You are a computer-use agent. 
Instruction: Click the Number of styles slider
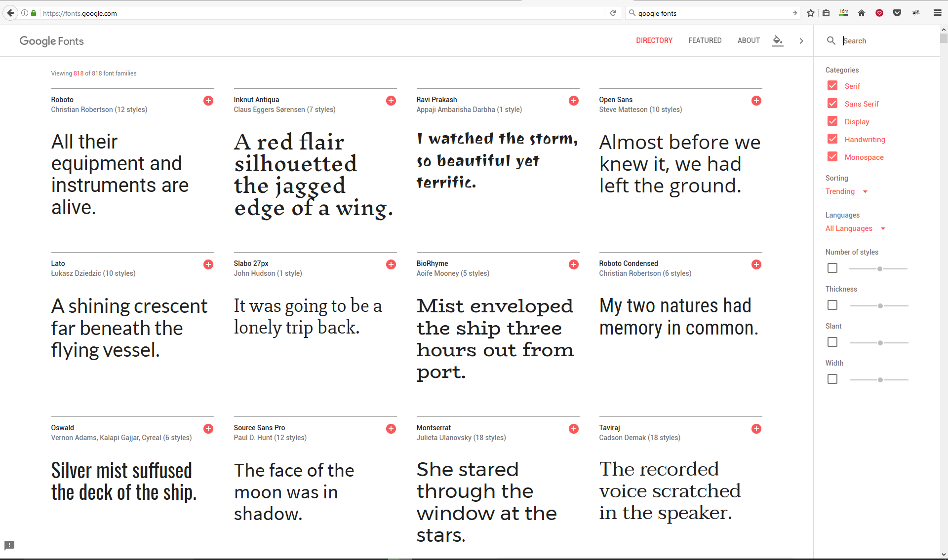tap(878, 269)
